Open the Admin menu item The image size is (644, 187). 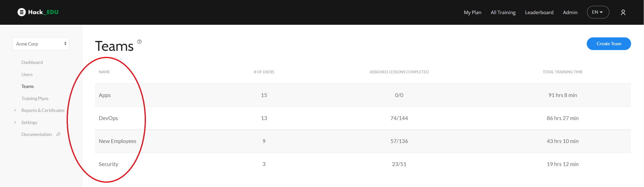(x=570, y=12)
